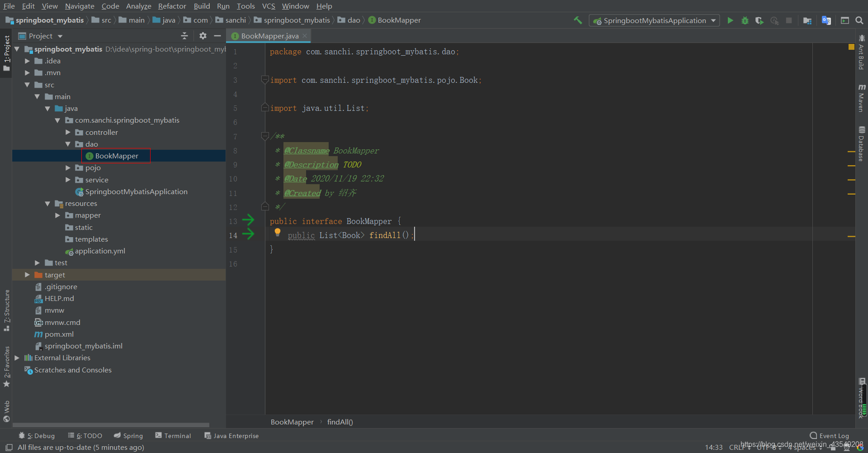Screen dimensions: 868x453
Task: Open the Database tool window
Action: (x=862, y=143)
